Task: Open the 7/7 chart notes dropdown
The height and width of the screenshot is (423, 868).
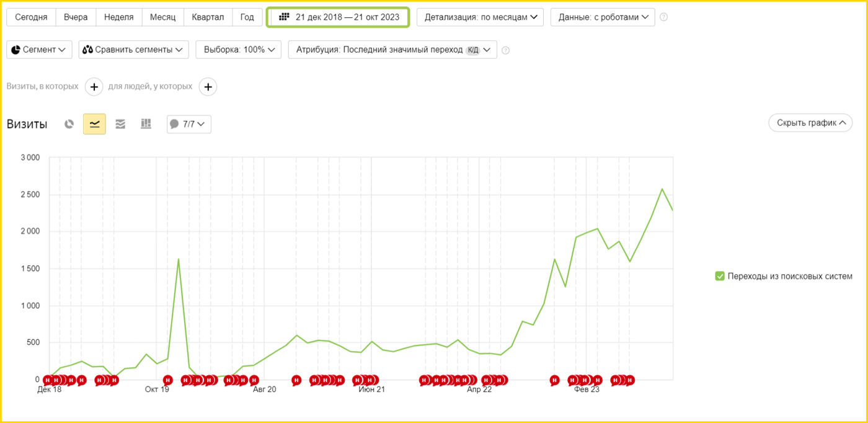Action: (x=189, y=124)
